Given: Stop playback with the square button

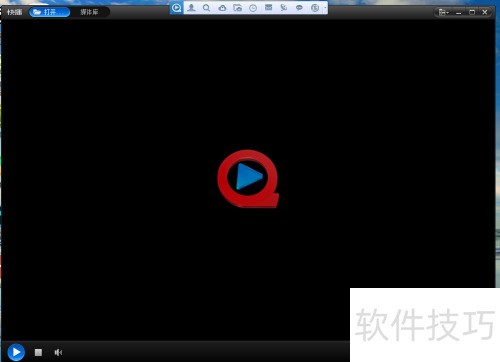Looking at the screenshot, I should tap(38, 352).
